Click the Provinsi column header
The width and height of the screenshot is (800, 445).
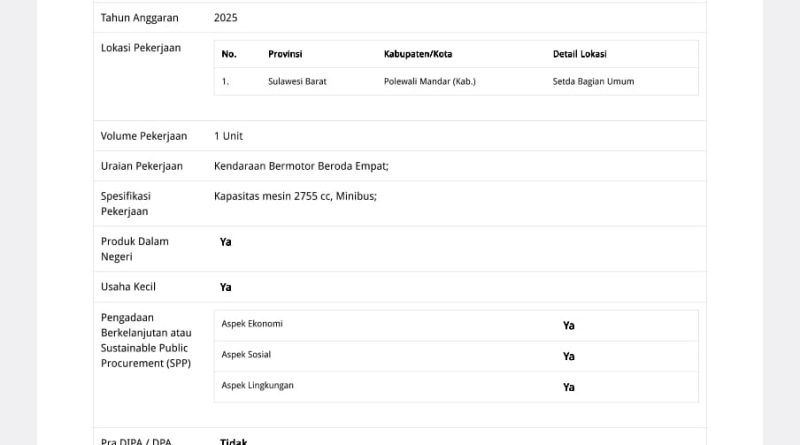pos(285,54)
